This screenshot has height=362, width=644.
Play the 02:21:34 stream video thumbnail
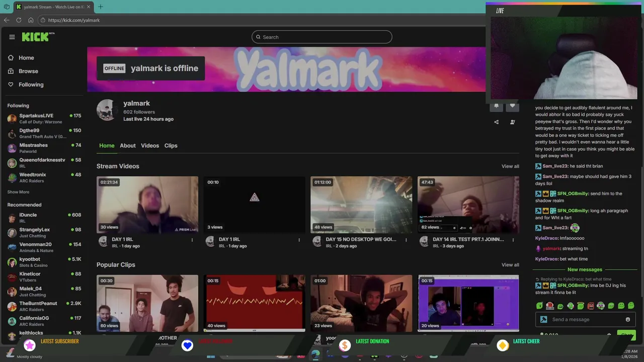147,205
